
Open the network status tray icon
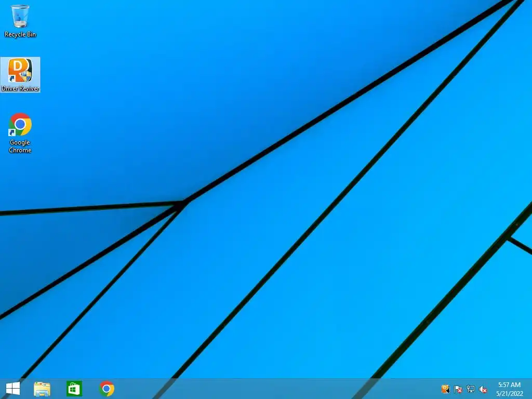[x=471, y=389]
